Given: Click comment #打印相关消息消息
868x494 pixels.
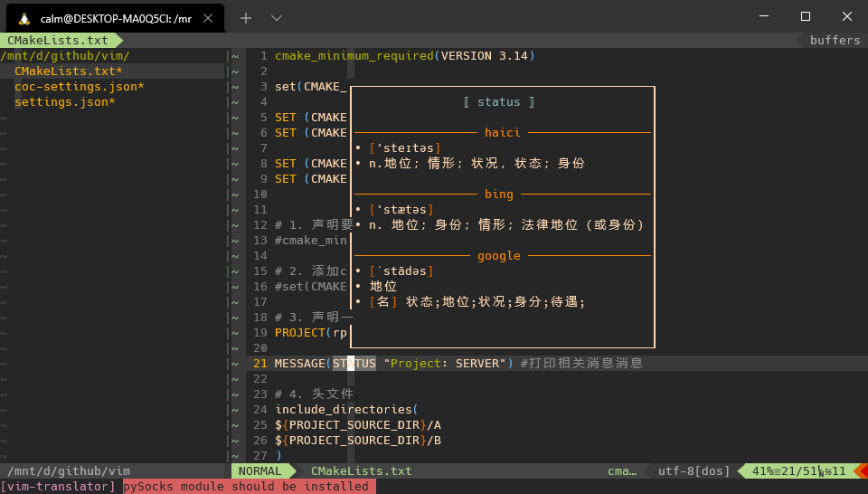Looking at the screenshot, I should (581, 364).
